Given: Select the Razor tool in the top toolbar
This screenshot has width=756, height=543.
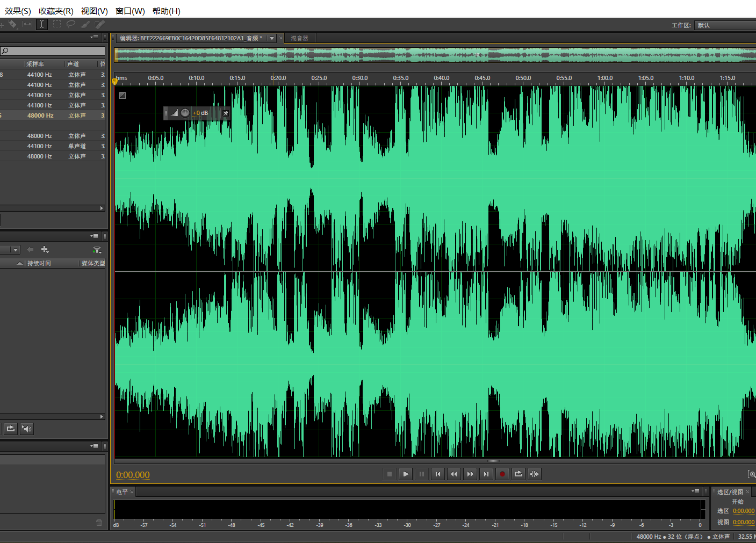Looking at the screenshot, I should (x=13, y=24).
